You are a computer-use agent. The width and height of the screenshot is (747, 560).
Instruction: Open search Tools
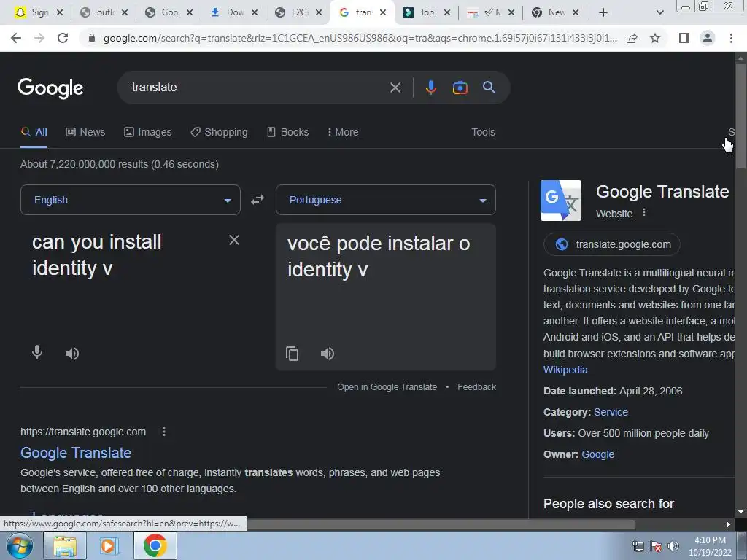click(x=483, y=133)
